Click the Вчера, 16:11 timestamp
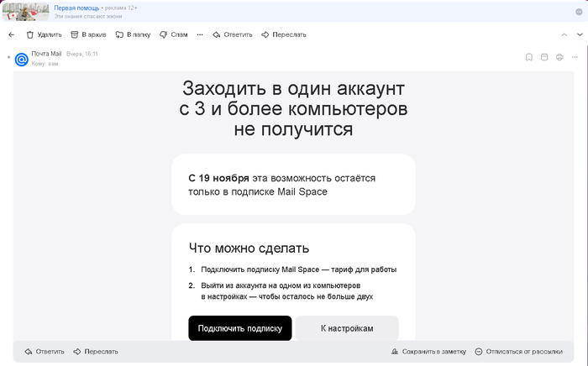 pyautogui.click(x=82, y=54)
